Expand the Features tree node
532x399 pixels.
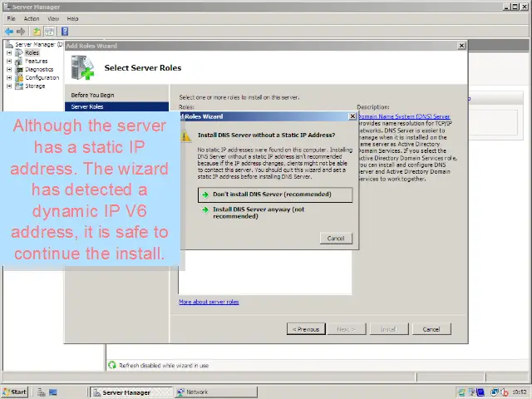[x=9, y=61]
